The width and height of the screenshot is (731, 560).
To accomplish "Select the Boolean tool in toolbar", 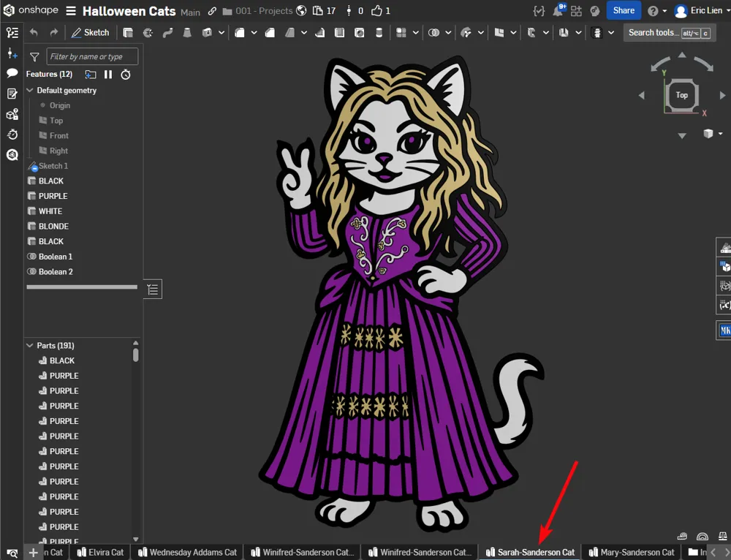I will pos(434,33).
